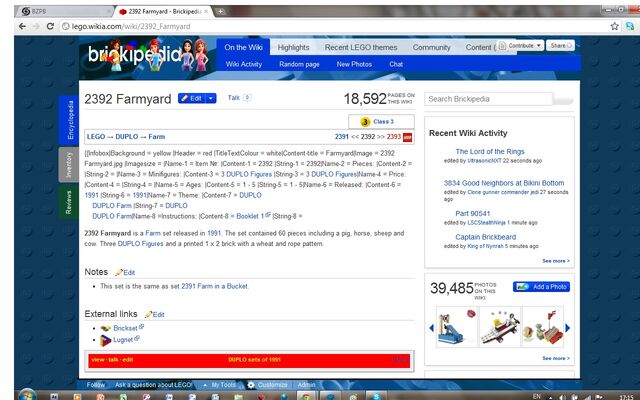The width and height of the screenshot is (640, 400).
Task: Open the Reviews side tab
Action: point(69,202)
